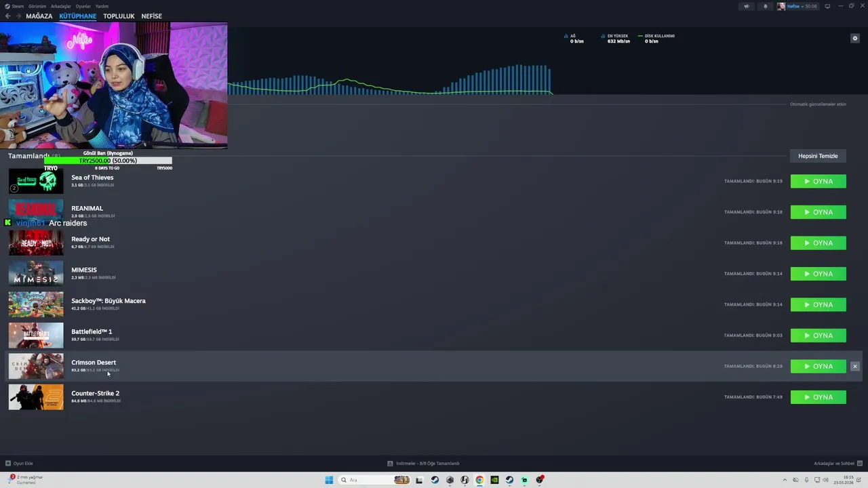
Task: Click the Sea of Thieves title
Action: (x=92, y=178)
